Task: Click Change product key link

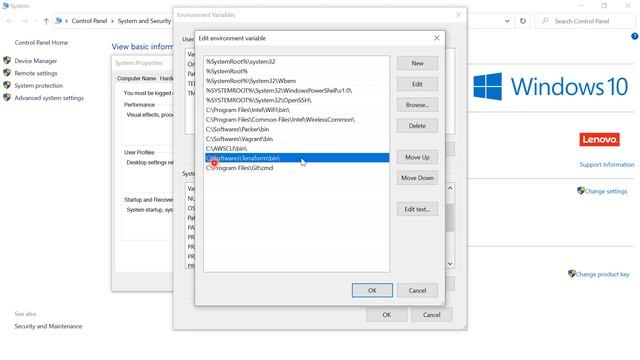Action: pos(602,274)
